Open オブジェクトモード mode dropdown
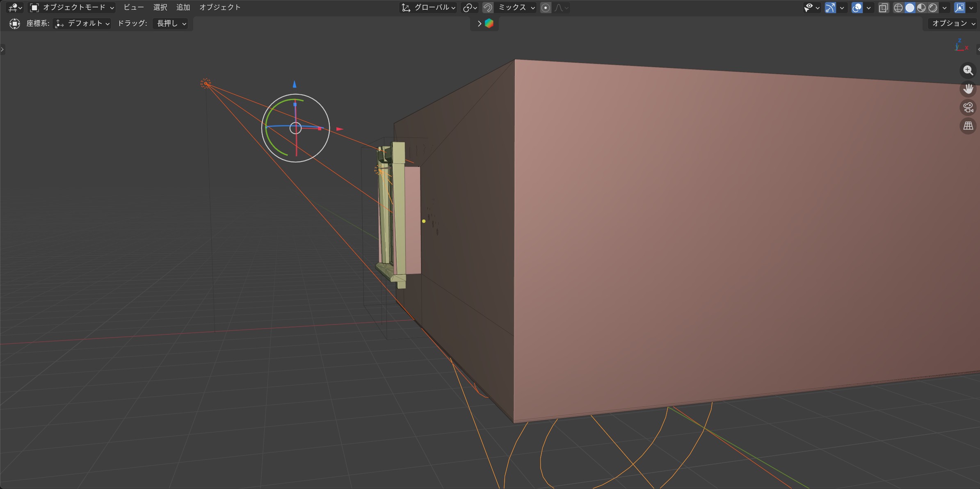 click(72, 7)
